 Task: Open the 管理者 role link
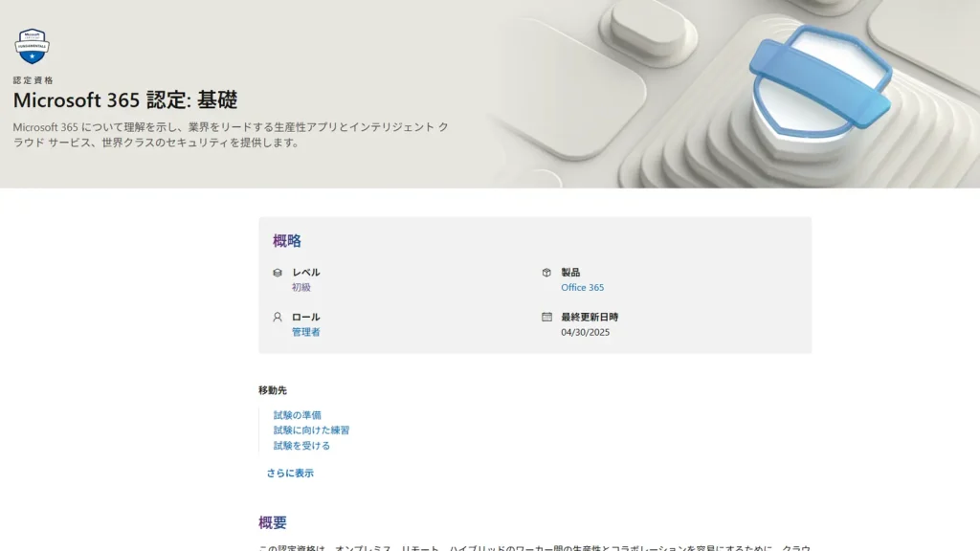pyautogui.click(x=305, y=332)
